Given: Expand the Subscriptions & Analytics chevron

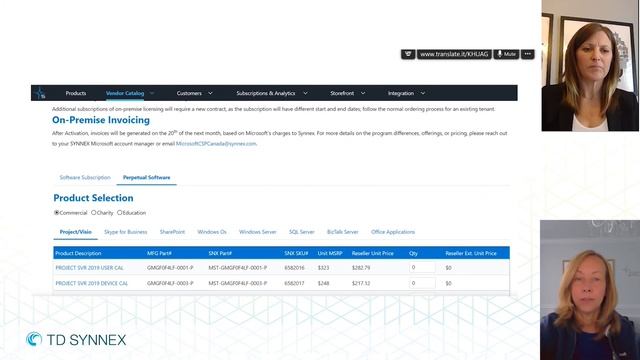Looking at the screenshot, I should (x=305, y=93).
